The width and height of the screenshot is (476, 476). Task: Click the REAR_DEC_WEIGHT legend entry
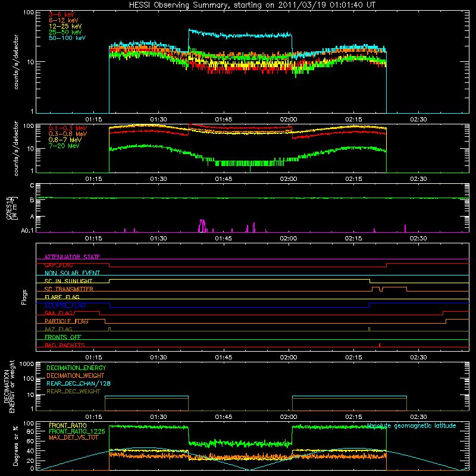[73, 392]
